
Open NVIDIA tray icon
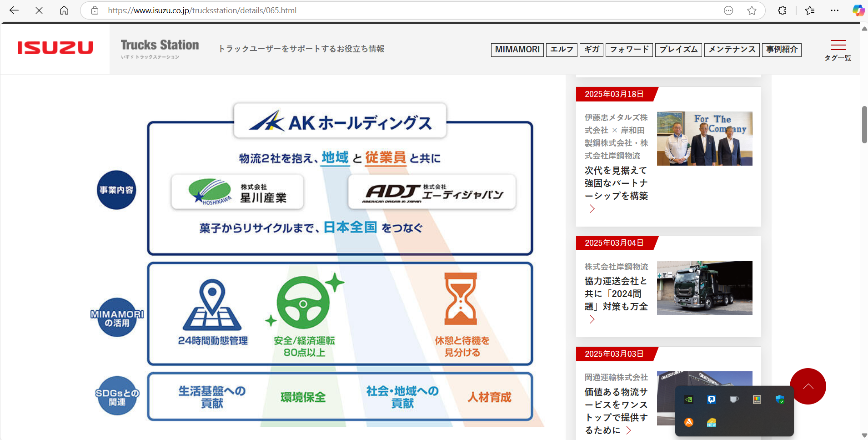pyautogui.click(x=689, y=400)
